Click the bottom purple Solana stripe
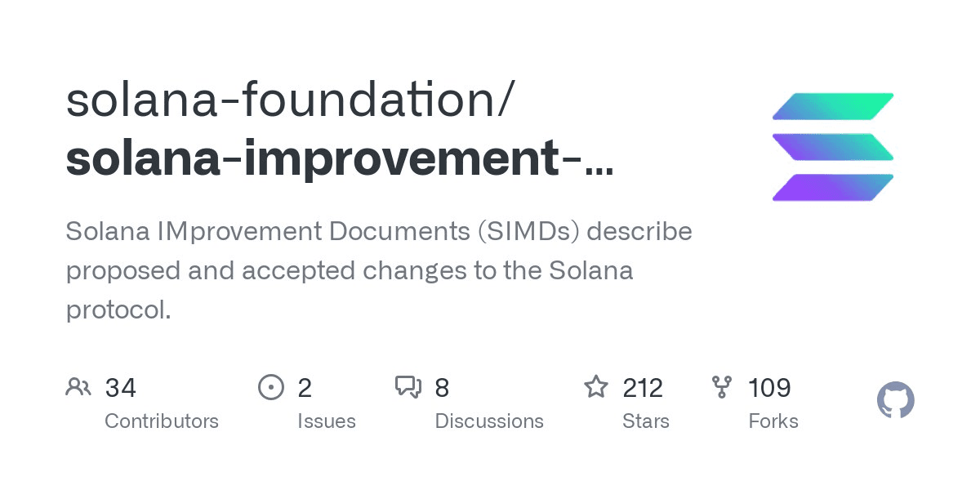Viewport: 980px width, 490px height. click(833, 188)
